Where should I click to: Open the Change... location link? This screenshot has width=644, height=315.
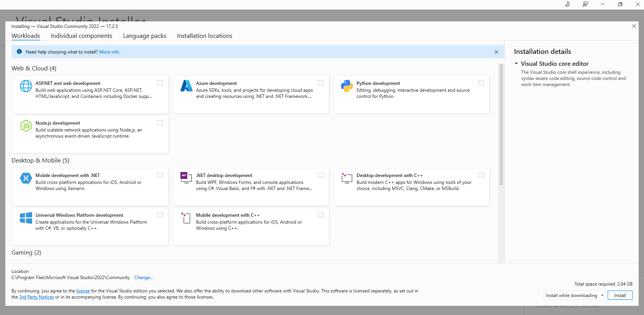[143, 278]
